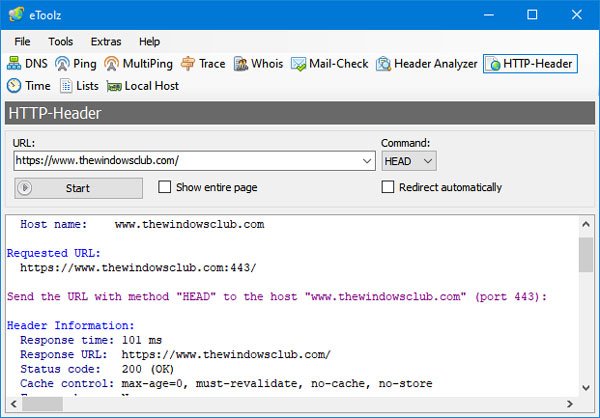Click the horizontal scrollbar thumb
Viewport: 600px width, 418px height.
pos(42,404)
